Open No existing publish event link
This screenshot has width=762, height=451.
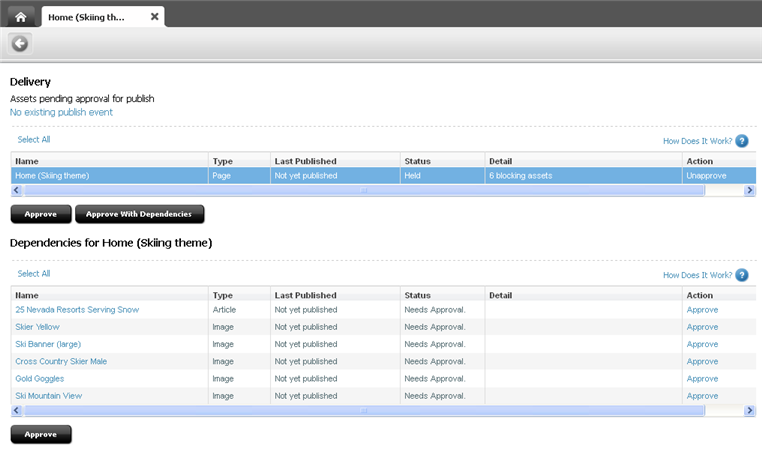tap(61, 112)
